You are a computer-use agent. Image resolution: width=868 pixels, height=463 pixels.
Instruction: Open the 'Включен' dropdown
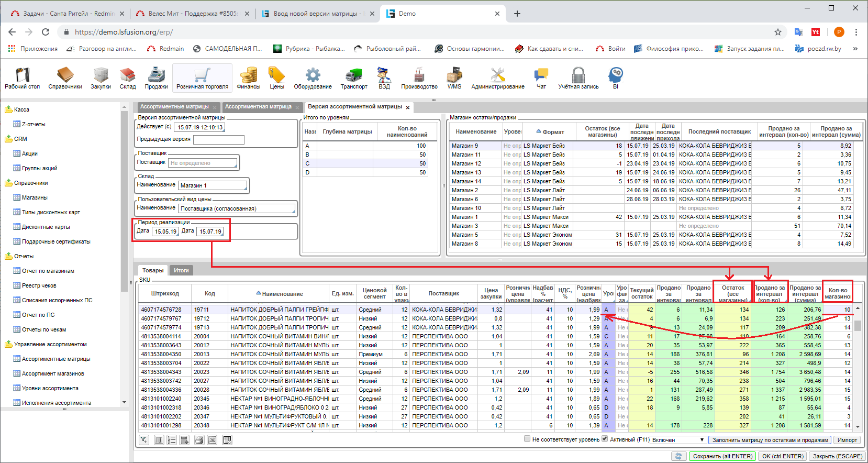coord(678,440)
